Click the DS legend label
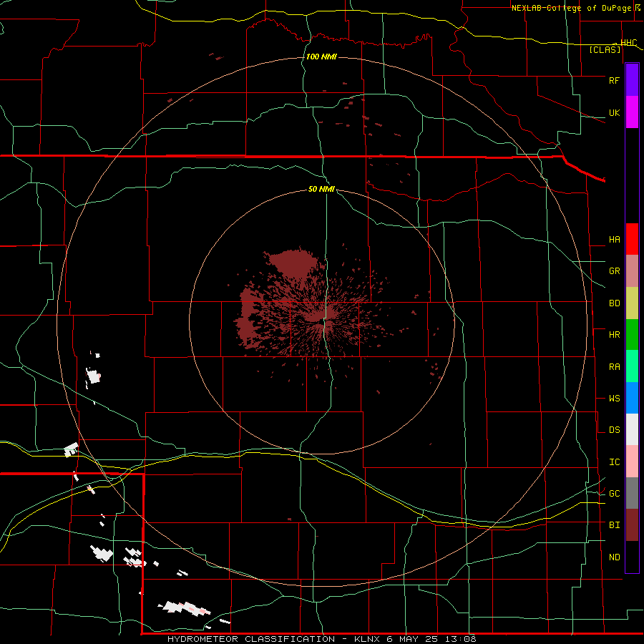 (614, 430)
